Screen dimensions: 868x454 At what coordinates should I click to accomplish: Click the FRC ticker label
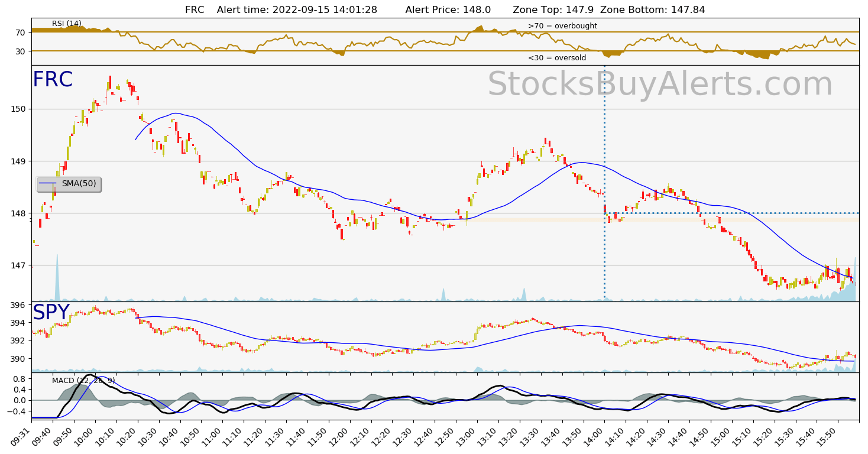click(x=53, y=80)
